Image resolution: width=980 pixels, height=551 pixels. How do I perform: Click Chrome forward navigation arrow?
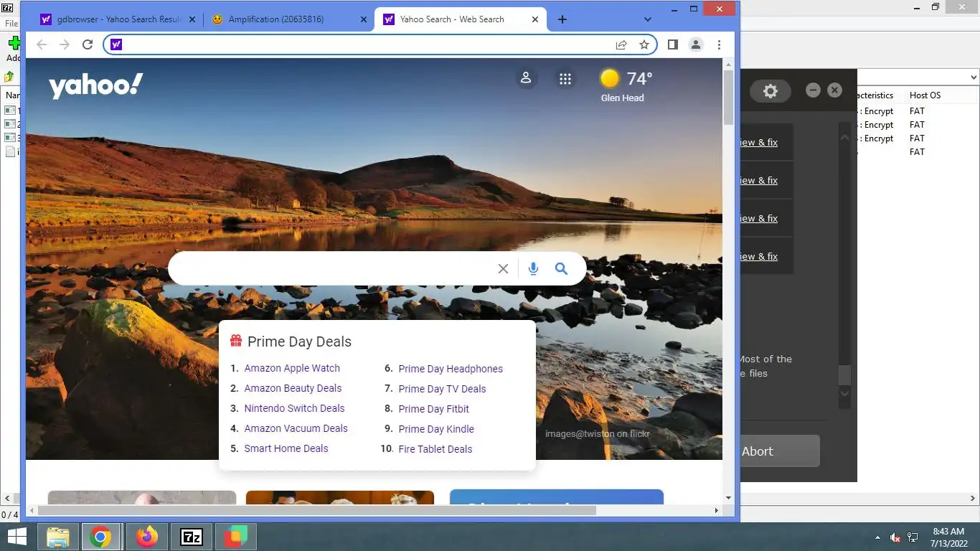65,44
